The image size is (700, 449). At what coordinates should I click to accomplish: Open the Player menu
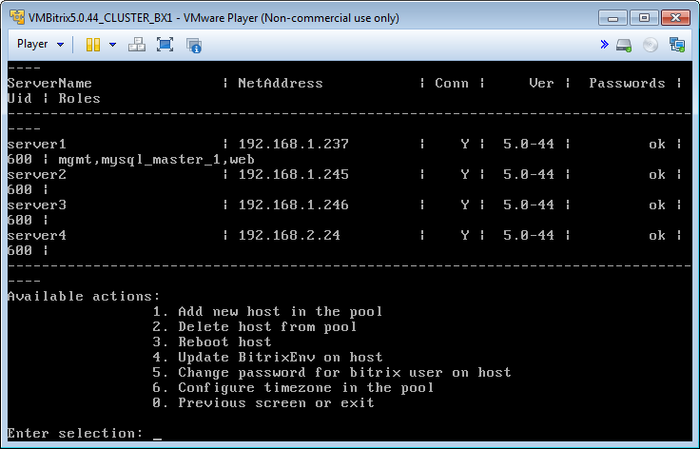32,44
